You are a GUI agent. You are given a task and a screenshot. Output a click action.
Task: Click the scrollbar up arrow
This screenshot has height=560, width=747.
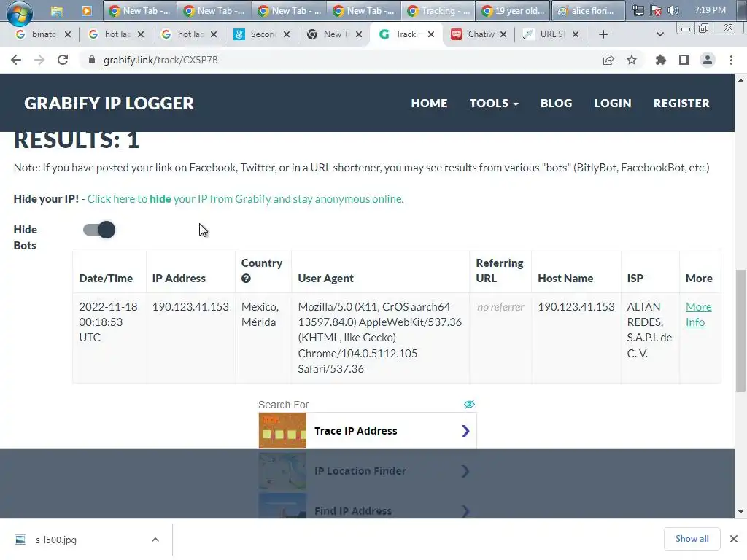(740, 80)
